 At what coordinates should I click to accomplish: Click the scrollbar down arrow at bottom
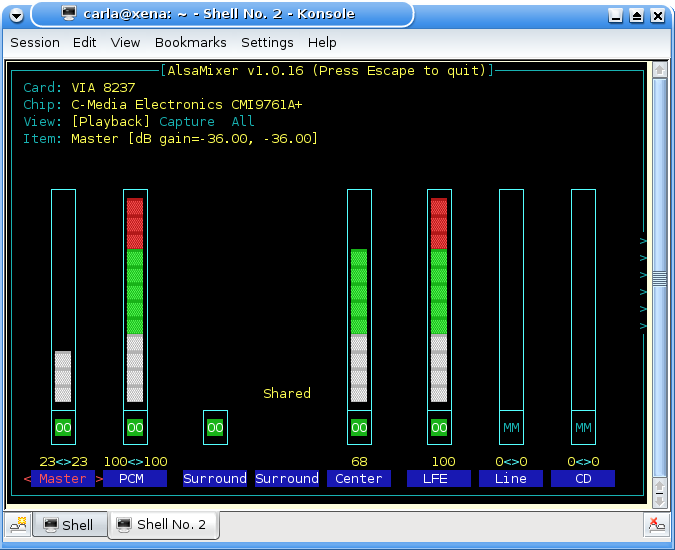pyautogui.click(x=660, y=501)
